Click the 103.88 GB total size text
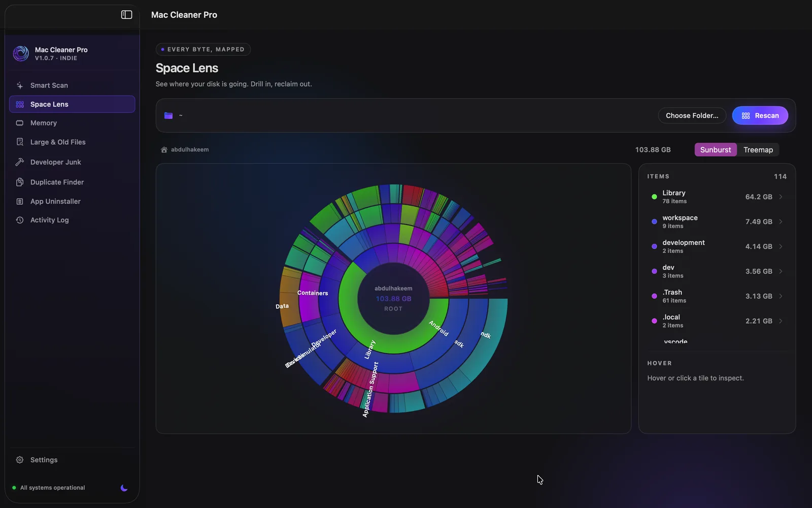Viewport: 812px width, 508px height. pyautogui.click(x=653, y=150)
